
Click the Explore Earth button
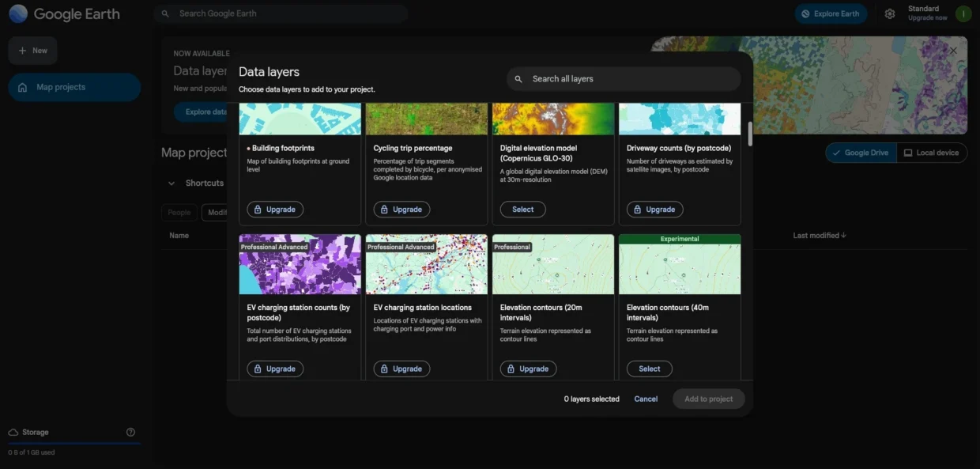click(x=831, y=14)
